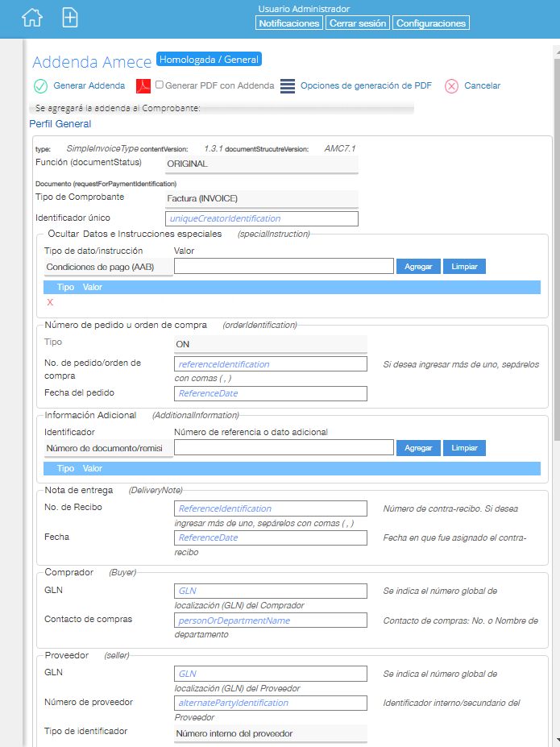The height and width of the screenshot is (747, 560).
Task: Click the new document plus icon
Action: pyautogui.click(x=70, y=18)
